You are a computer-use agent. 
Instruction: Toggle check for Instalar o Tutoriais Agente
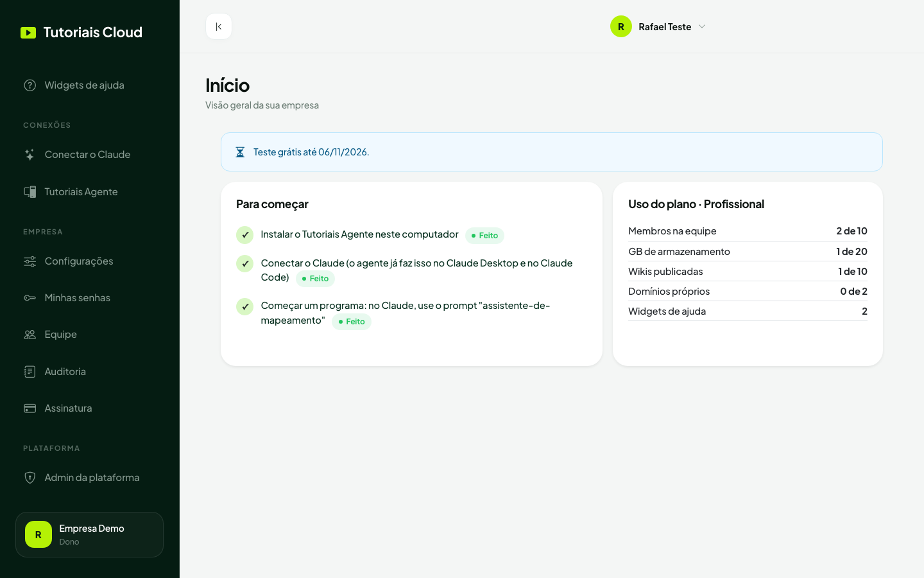click(x=244, y=235)
